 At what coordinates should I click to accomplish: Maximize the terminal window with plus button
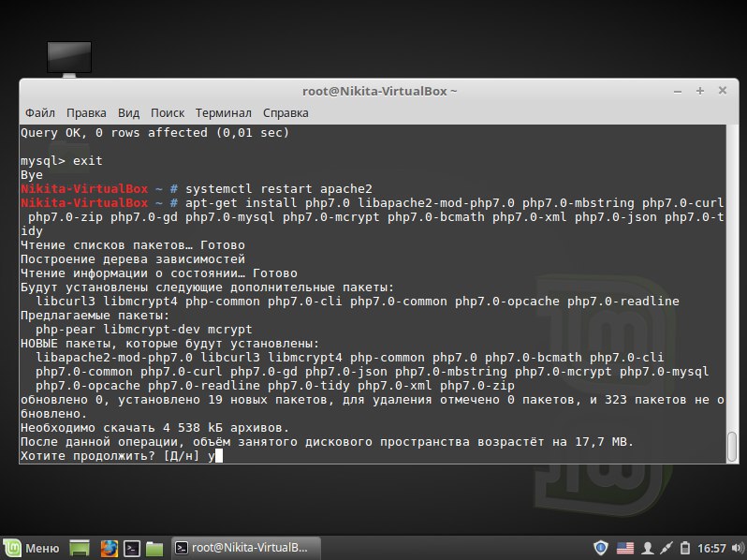pyautogui.click(x=700, y=91)
